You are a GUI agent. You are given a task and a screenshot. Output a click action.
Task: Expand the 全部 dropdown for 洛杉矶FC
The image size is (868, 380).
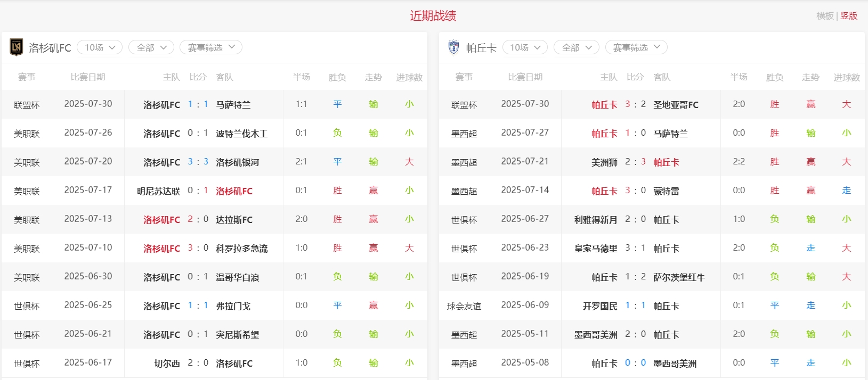tap(151, 47)
